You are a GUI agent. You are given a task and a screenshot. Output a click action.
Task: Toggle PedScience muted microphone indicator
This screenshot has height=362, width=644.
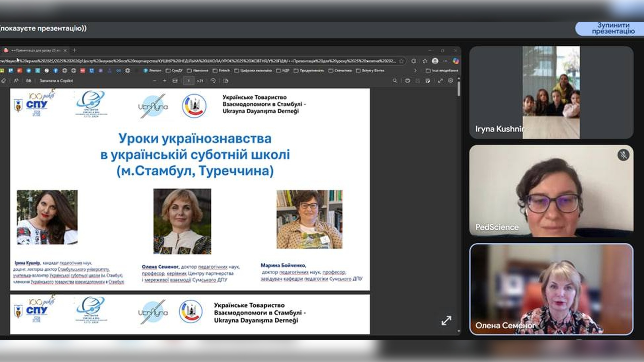click(623, 155)
